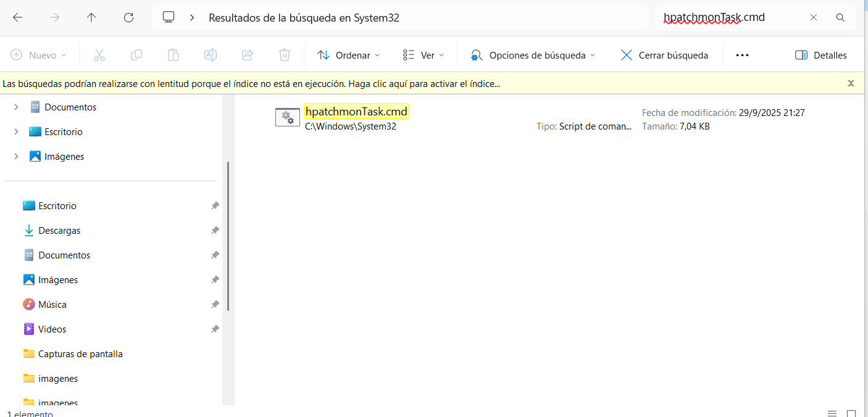
Task: Click the C:\Windows\System32 path text
Action: 351,126
